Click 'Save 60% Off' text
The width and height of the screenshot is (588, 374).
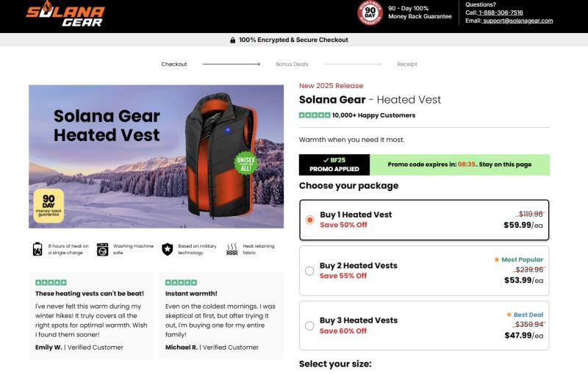pos(343,331)
